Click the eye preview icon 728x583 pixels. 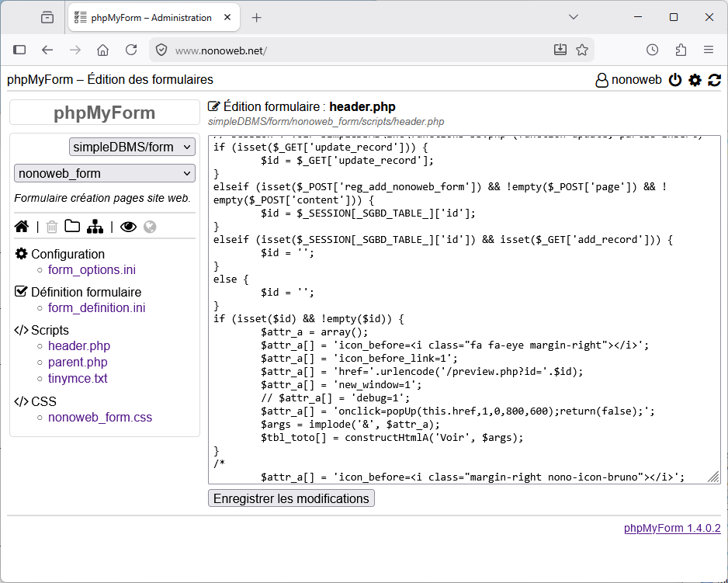click(x=128, y=227)
